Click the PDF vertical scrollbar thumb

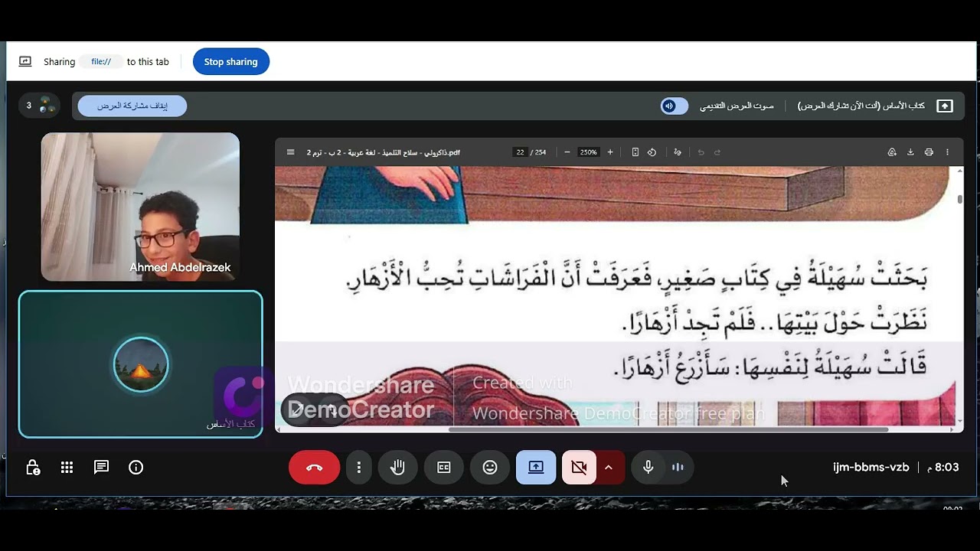[x=959, y=199]
